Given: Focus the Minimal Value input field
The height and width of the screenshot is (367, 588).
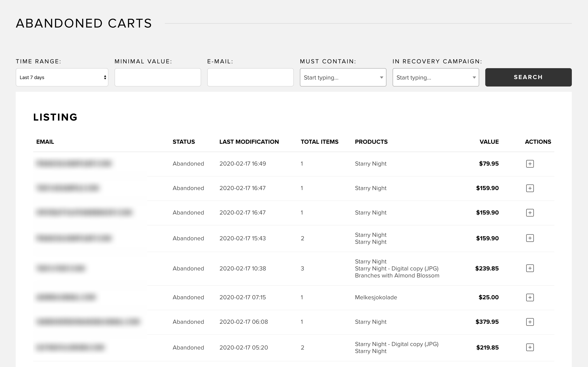Looking at the screenshot, I should tap(158, 77).
